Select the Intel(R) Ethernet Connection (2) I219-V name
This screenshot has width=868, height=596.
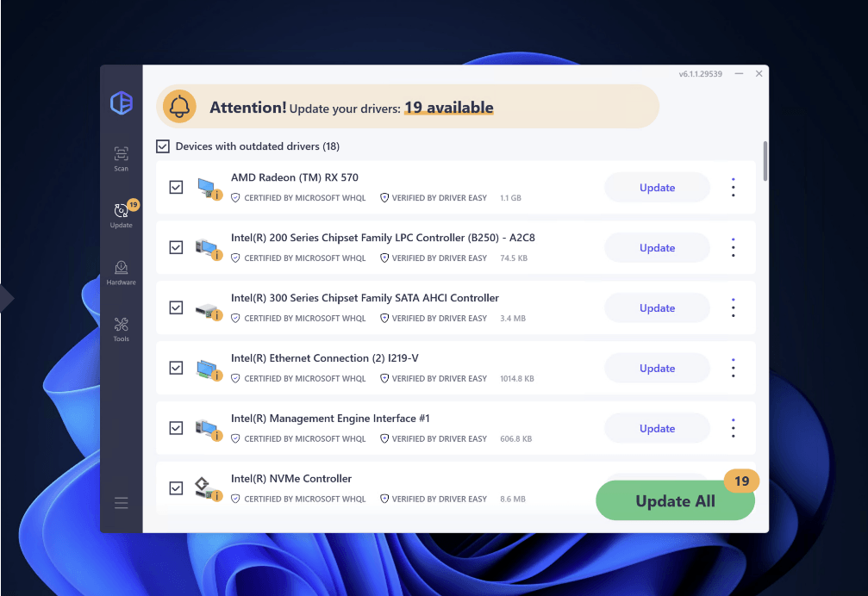tap(324, 358)
